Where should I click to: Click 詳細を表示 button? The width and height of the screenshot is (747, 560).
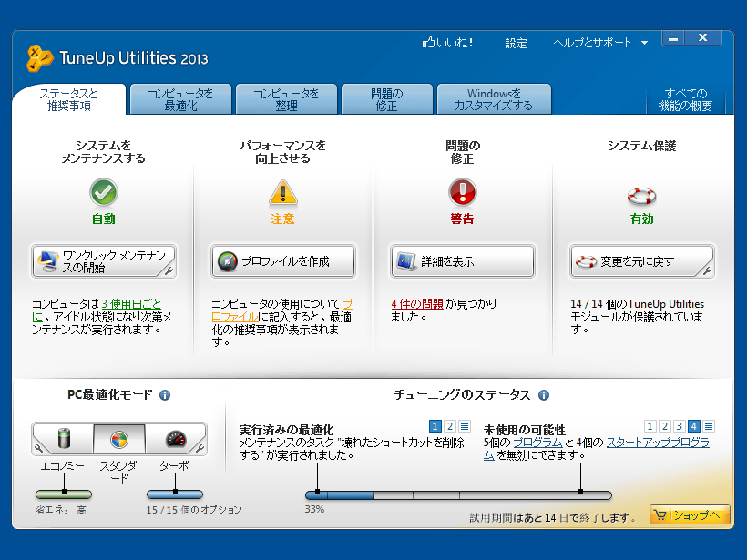(462, 261)
